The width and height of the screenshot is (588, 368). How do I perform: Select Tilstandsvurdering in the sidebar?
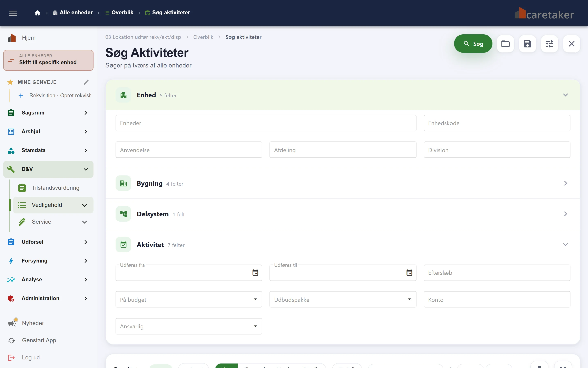(x=53, y=188)
